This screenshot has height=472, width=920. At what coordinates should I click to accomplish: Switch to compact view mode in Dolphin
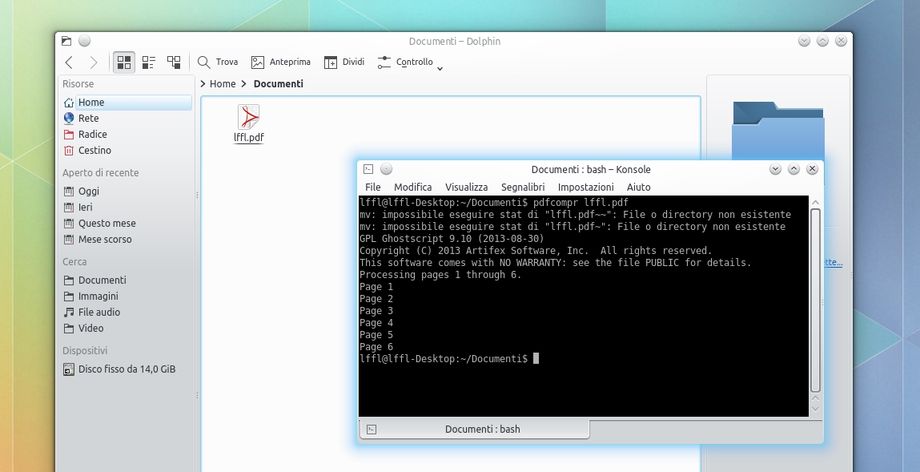149,62
